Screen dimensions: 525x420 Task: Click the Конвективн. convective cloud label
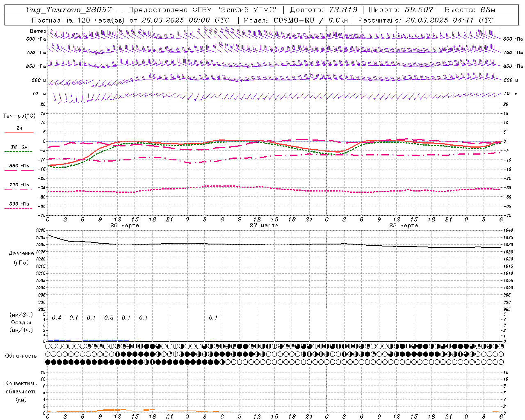(21, 383)
